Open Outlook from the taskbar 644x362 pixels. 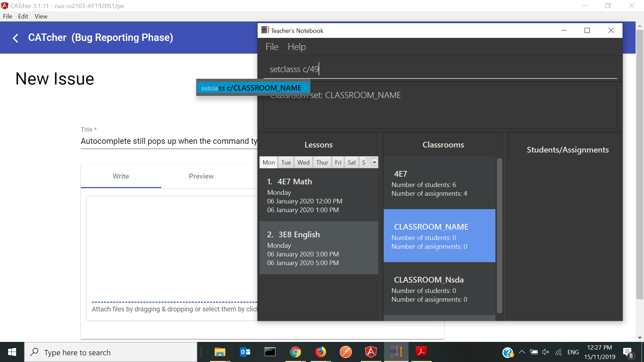pos(245,352)
